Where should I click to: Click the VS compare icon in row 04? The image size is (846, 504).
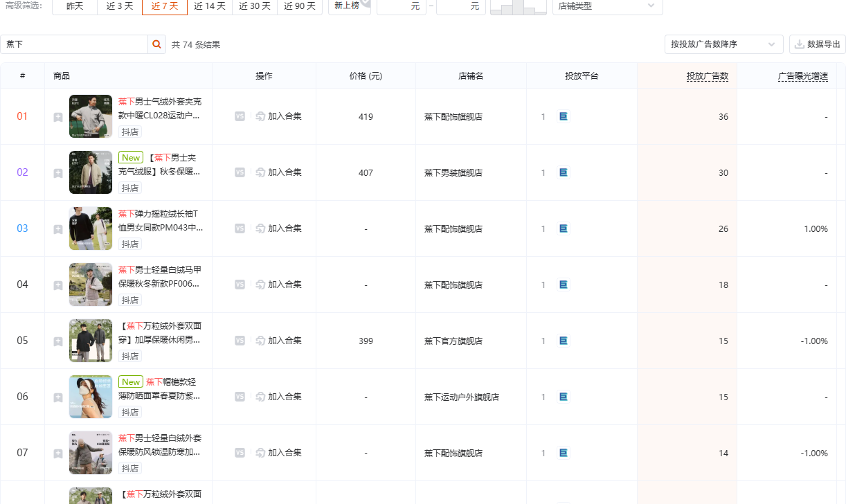pyautogui.click(x=240, y=285)
